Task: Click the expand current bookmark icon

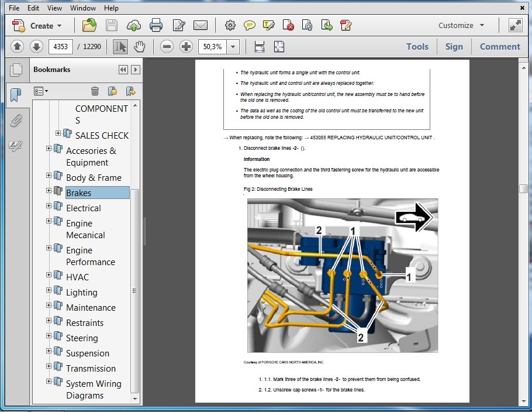Action: (x=130, y=91)
